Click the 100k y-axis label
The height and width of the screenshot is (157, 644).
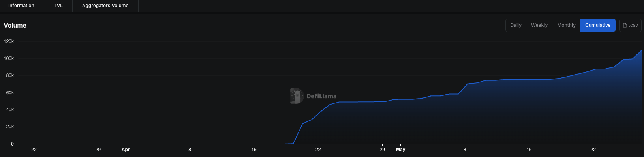click(x=9, y=58)
